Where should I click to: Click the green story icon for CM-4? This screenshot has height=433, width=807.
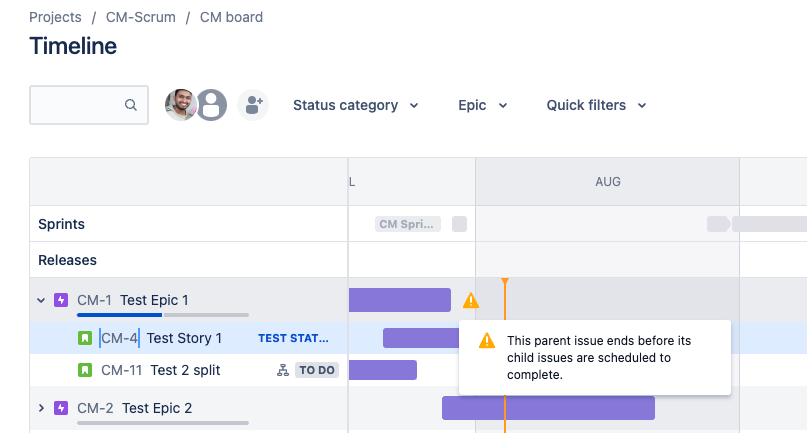[x=85, y=338]
